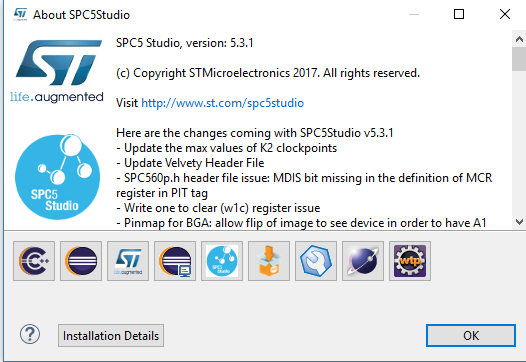
Task: Open Installation Details
Action: click(x=111, y=335)
